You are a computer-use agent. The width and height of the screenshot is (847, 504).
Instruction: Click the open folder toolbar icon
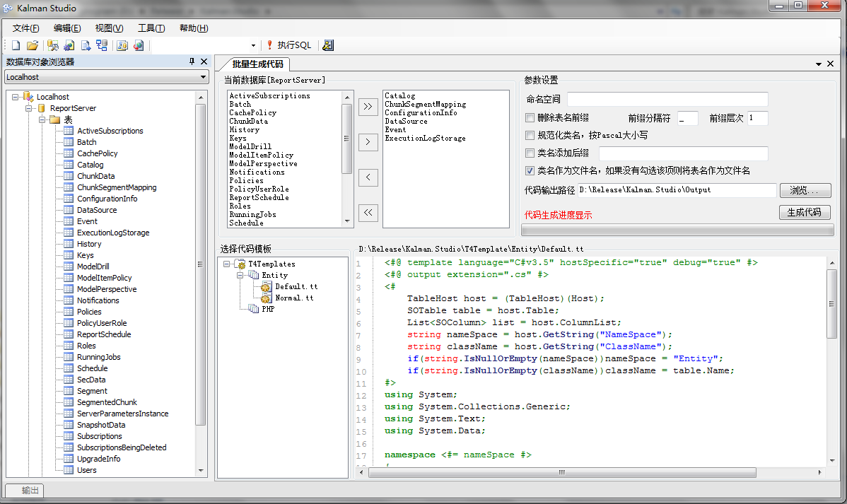pyautogui.click(x=33, y=45)
